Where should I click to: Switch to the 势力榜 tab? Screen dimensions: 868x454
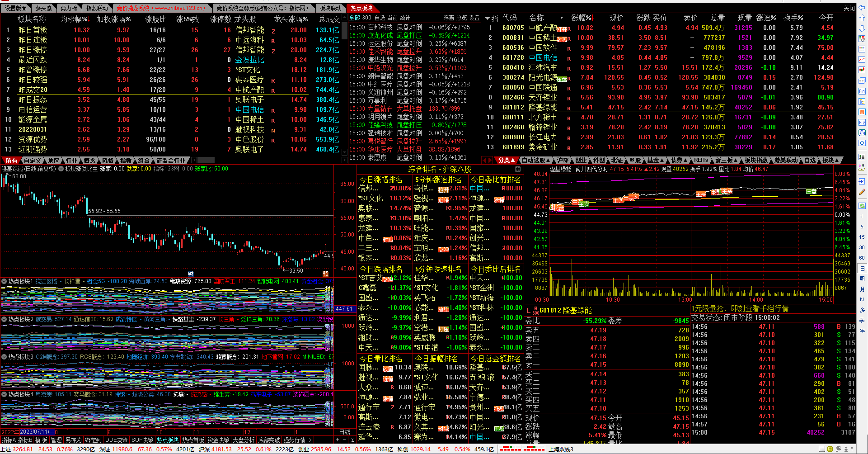tap(69, 8)
